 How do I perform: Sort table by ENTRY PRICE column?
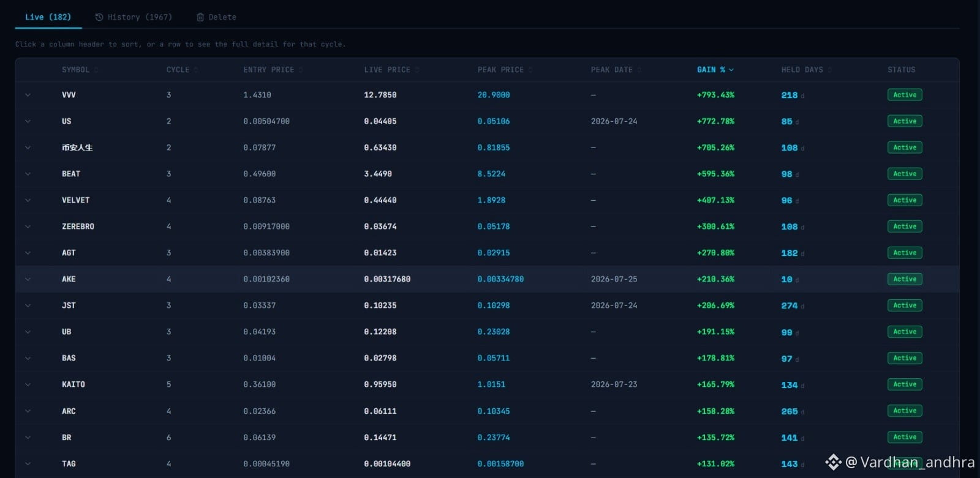tap(273, 70)
